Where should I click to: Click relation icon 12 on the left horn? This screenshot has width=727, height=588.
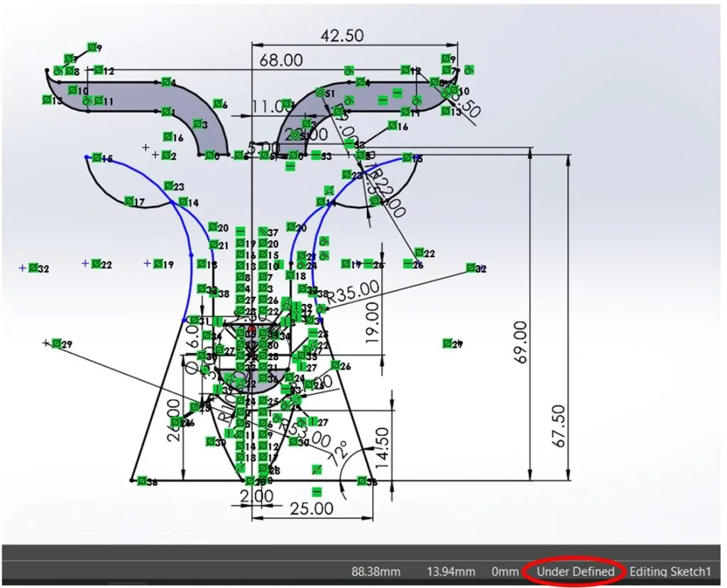click(98, 70)
